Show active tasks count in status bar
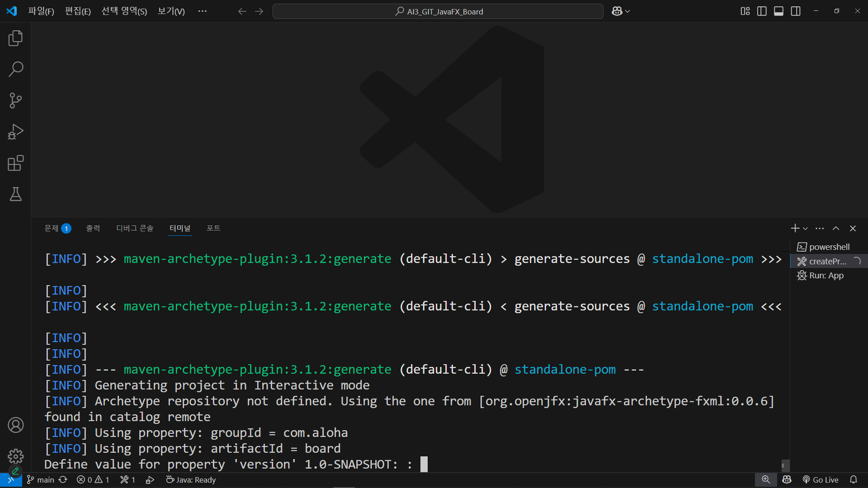Viewport: 868px width, 488px height. [128, 480]
